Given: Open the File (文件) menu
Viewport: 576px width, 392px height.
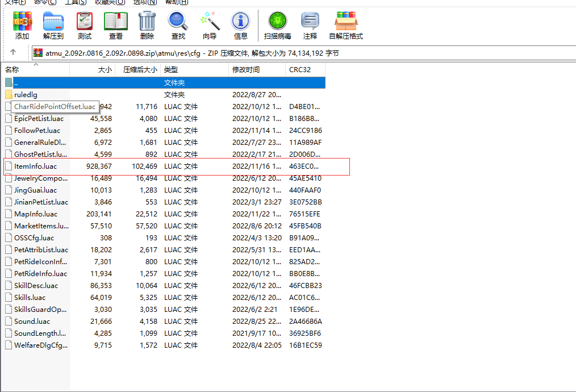Looking at the screenshot, I should pos(15,2).
